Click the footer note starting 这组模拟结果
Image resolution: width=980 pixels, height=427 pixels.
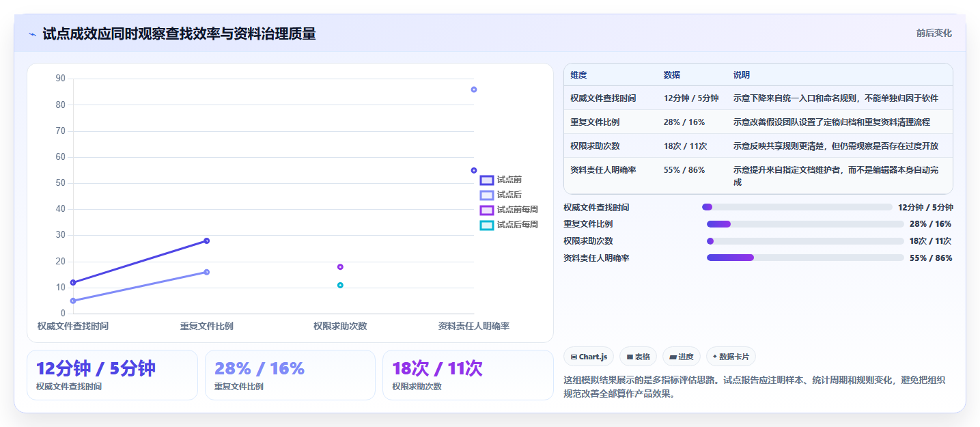[x=755, y=387]
